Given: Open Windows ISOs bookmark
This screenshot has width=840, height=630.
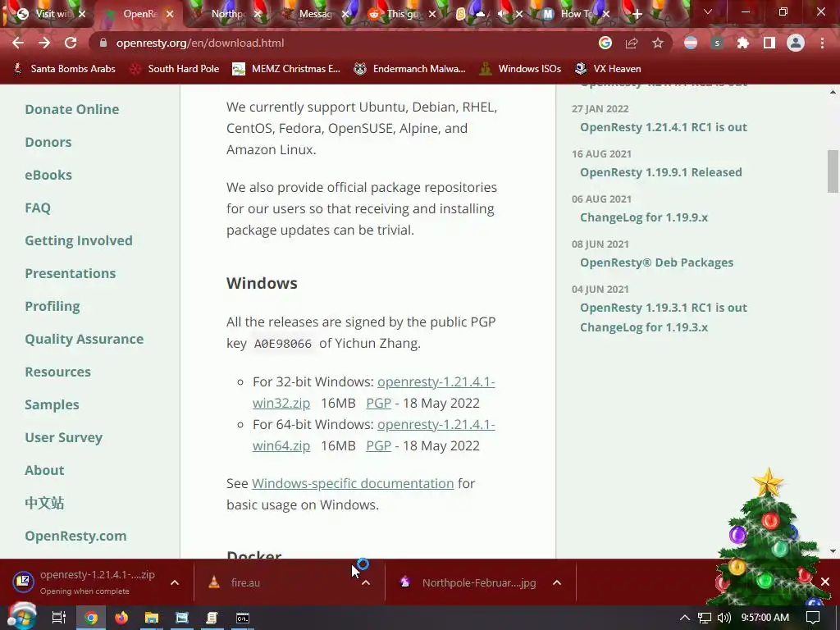Looking at the screenshot, I should pos(521,69).
